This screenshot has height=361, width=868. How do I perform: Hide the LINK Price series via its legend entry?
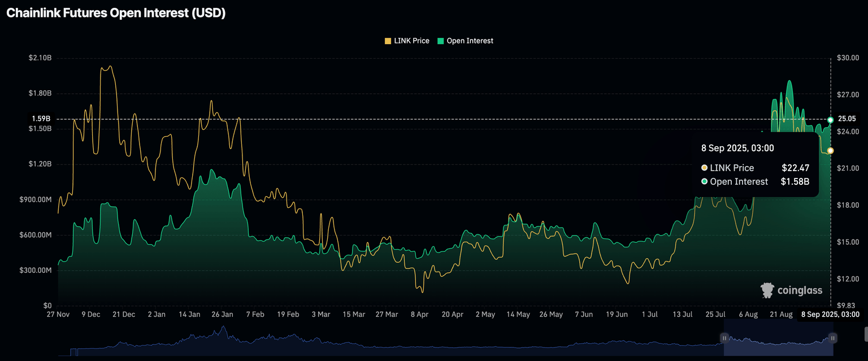pyautogui.click(x=407, y=41)
